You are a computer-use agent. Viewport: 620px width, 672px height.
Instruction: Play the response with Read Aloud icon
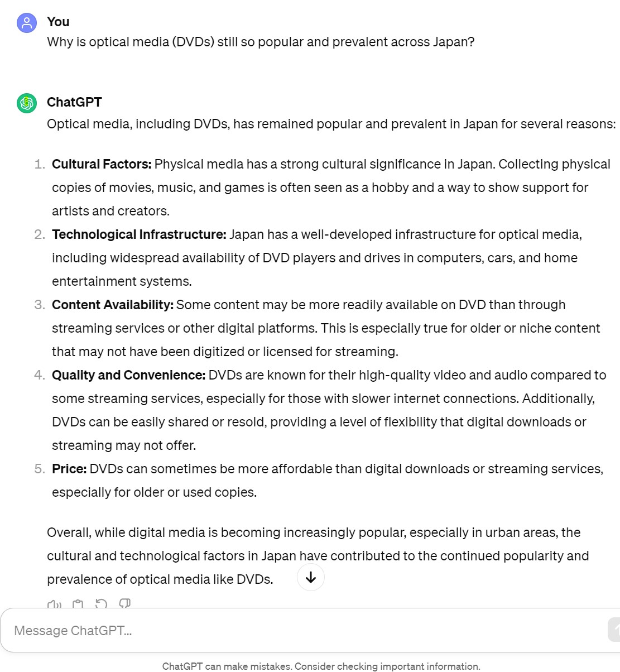54,604
